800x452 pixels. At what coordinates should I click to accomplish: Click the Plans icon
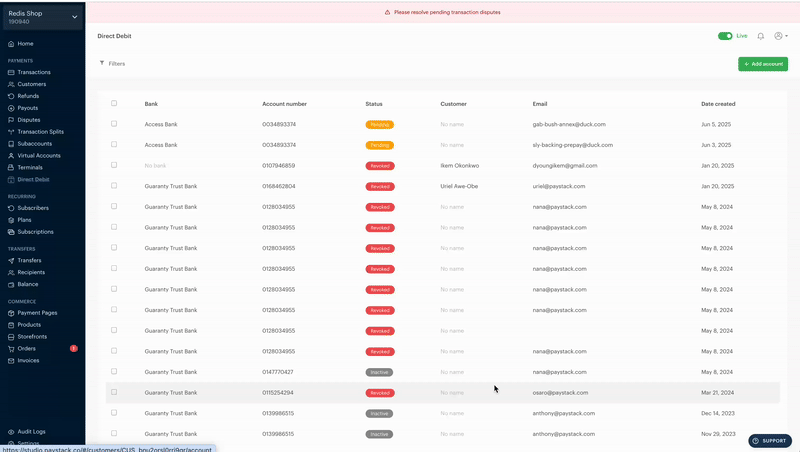click(x=11, y=220)
